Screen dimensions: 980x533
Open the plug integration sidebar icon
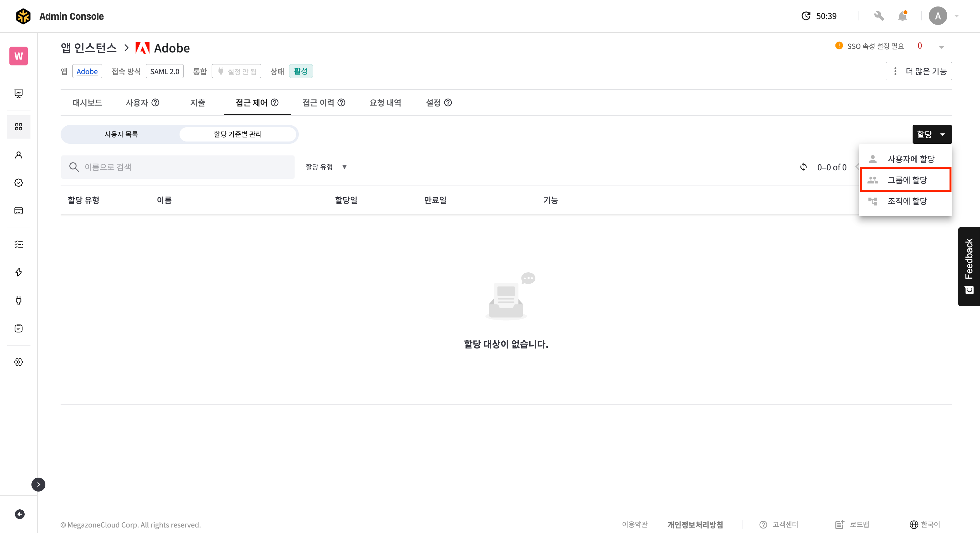(19, 300)
